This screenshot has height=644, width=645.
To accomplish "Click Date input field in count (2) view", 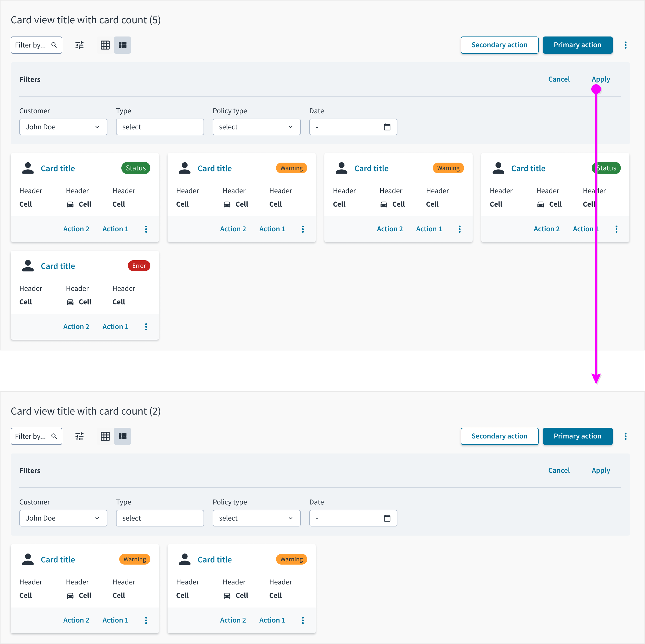I will coord(353,518).
